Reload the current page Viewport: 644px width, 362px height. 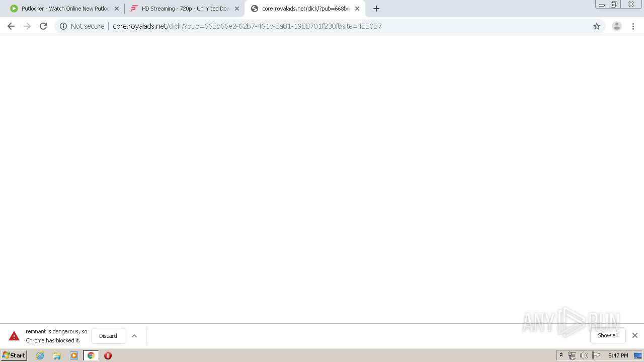pyautogui.click(x=43, y=26)
